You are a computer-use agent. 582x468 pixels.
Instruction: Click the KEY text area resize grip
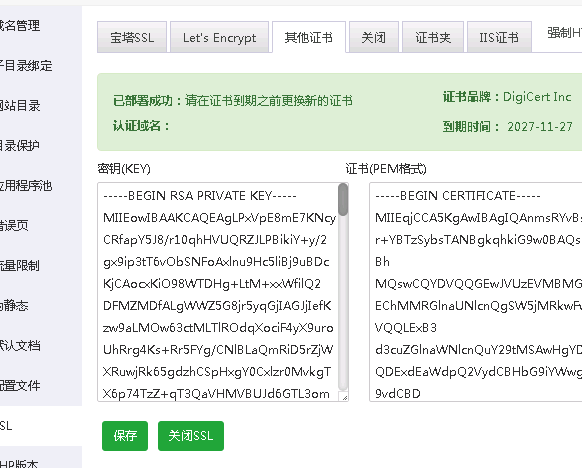pos(345,397)
